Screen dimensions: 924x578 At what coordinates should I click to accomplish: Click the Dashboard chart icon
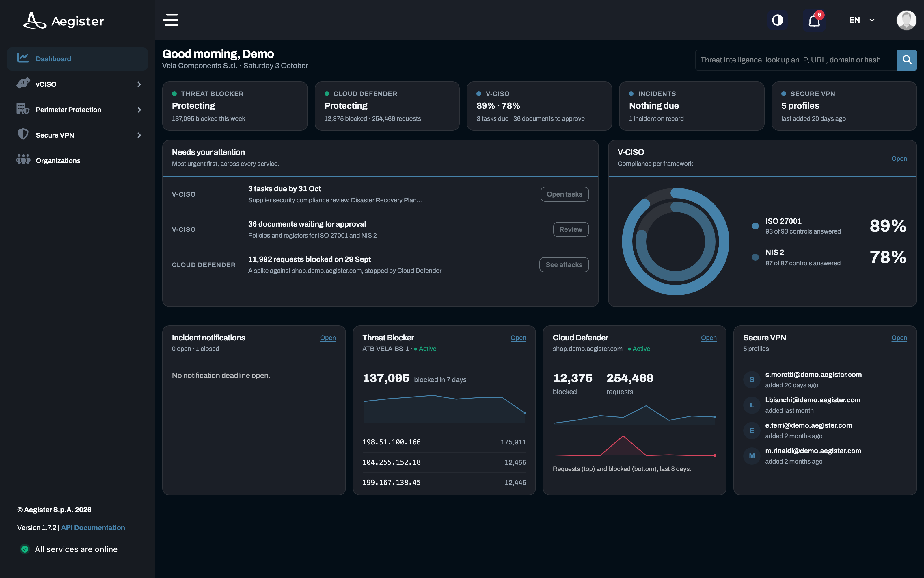click(x=23, y=58)
